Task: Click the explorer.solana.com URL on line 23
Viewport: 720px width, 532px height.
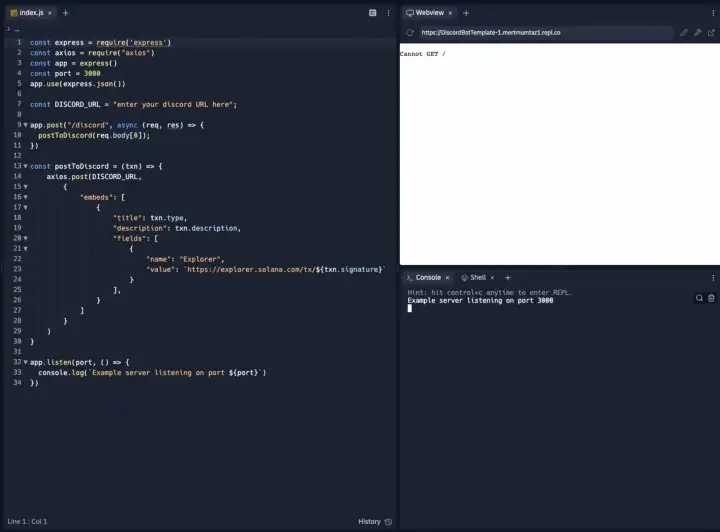Action: tap(285, 269)
